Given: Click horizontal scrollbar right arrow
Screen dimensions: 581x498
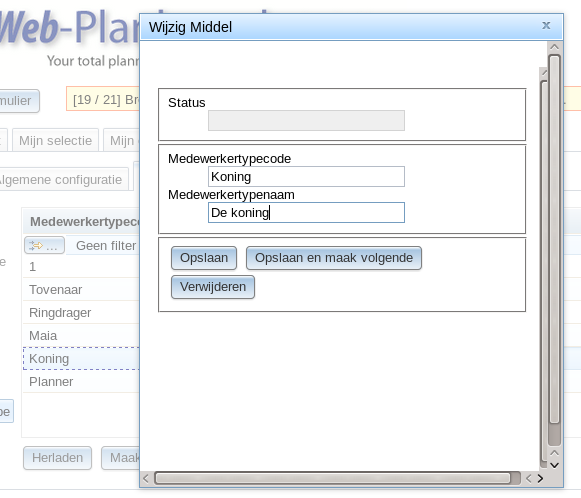Looking at the screenshot, I should [540, 478].
